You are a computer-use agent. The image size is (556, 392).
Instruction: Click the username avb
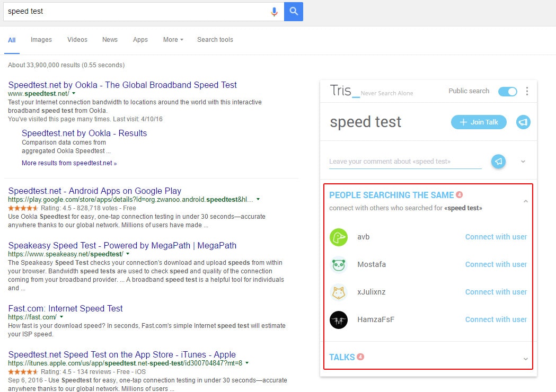click(364, 237)
